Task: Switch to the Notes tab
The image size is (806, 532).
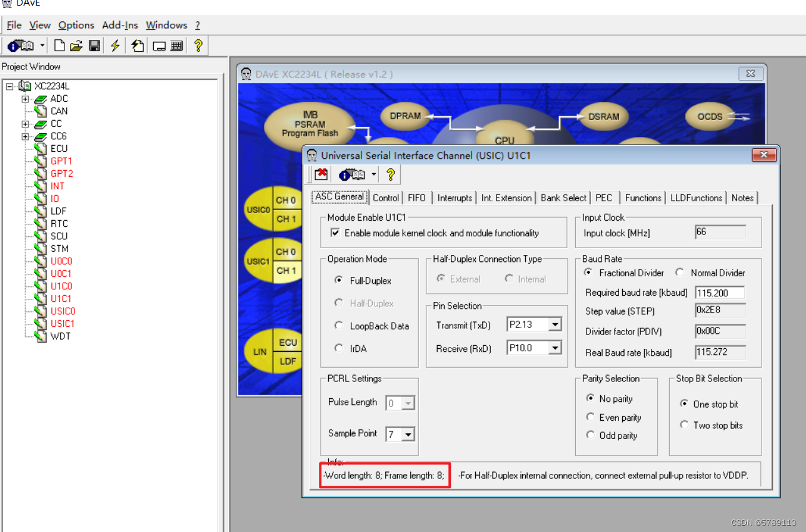Action: [742, 198]
